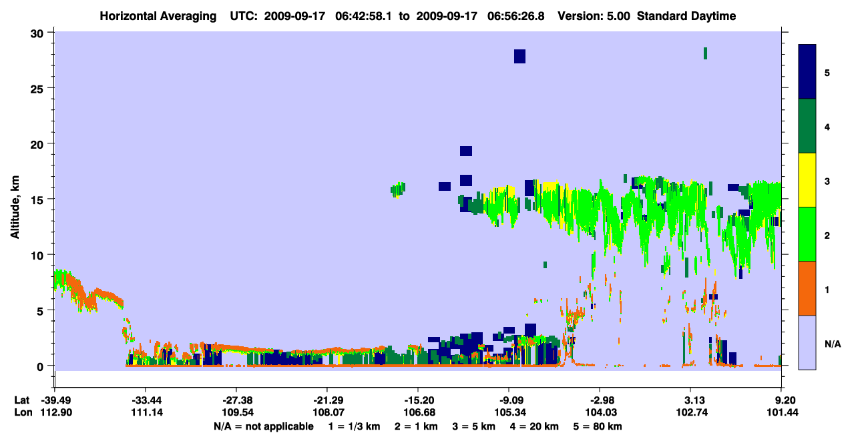Click the y-axis tick label 25

pyautogui.click(x=39, y=88)
